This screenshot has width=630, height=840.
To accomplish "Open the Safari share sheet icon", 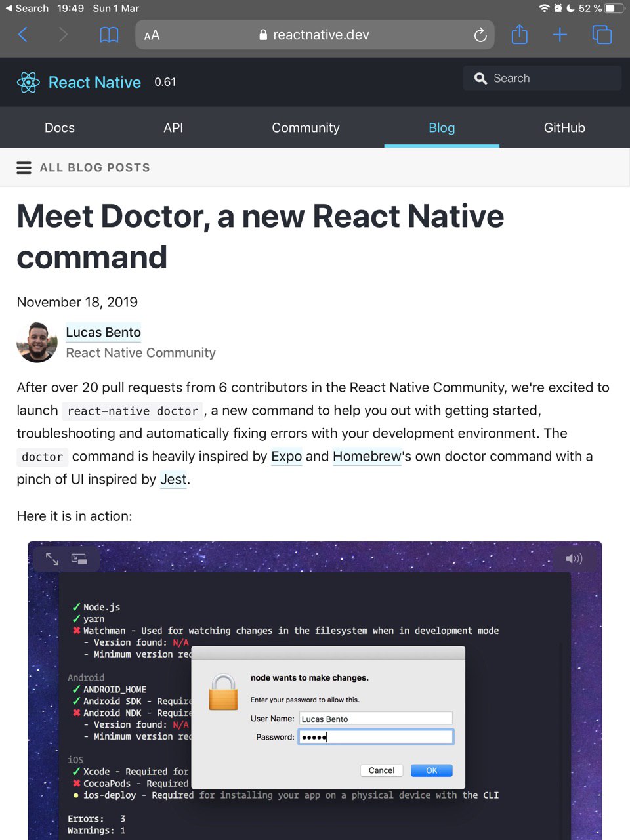I will 519,34.
